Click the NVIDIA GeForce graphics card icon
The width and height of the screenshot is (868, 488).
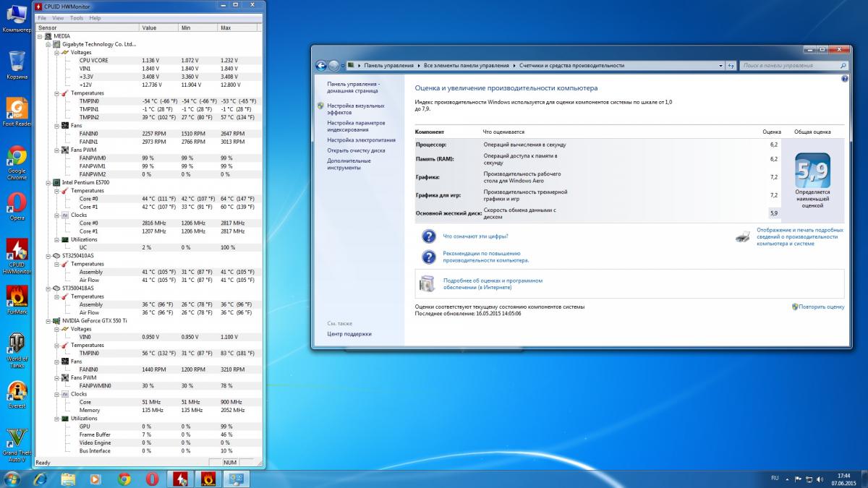click(56, 320)
